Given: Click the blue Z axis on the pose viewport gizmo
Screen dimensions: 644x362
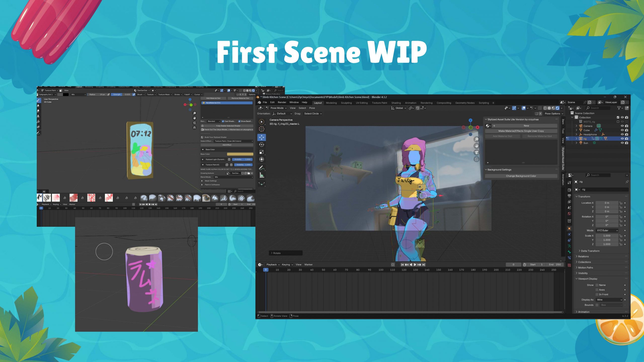Looking at the screenshot, I should click(x=470, y=120).
